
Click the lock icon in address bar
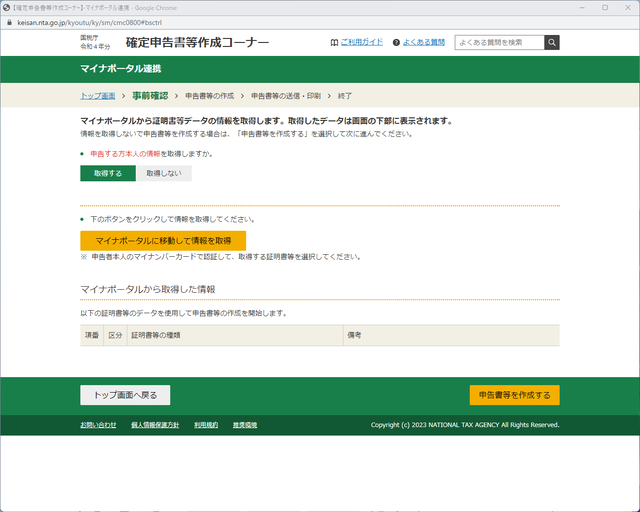(x=9, y=22)
